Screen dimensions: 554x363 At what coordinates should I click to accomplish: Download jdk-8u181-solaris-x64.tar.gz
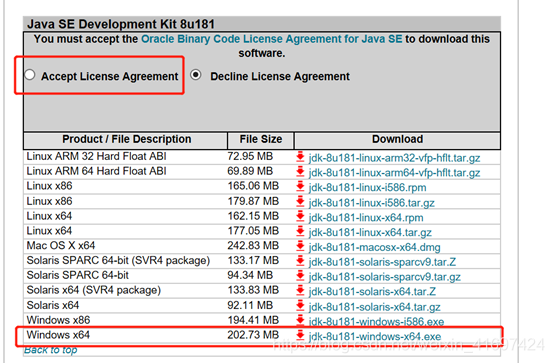click(374, 307)
